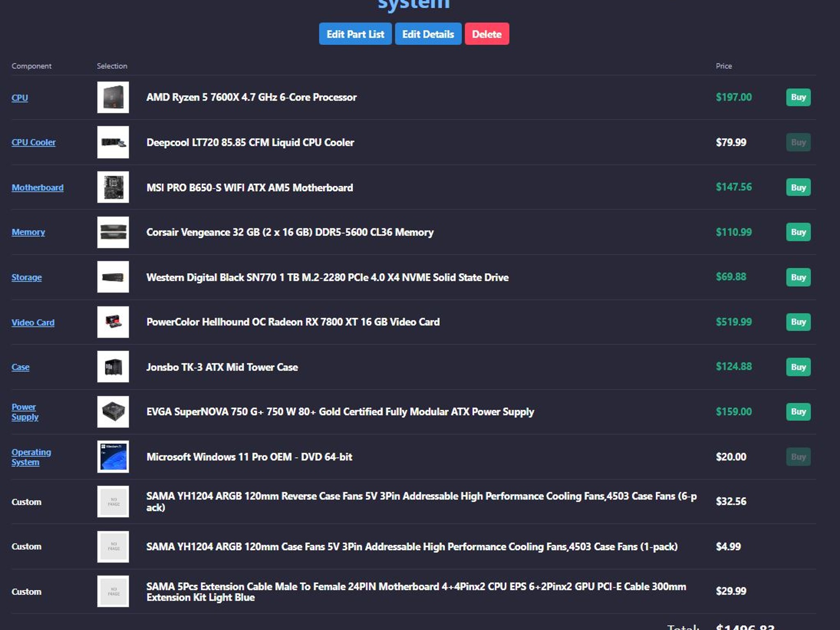Click the Storage component link

(x=27, y=277)
